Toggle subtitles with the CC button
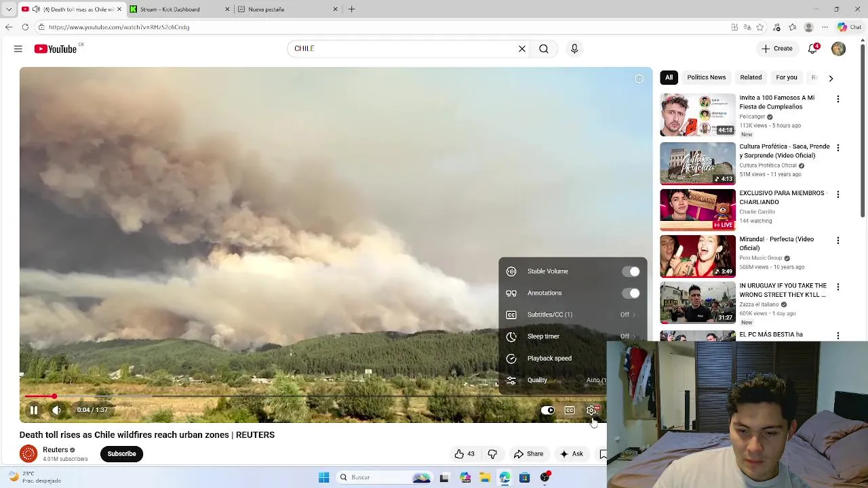 pos(570,410)
